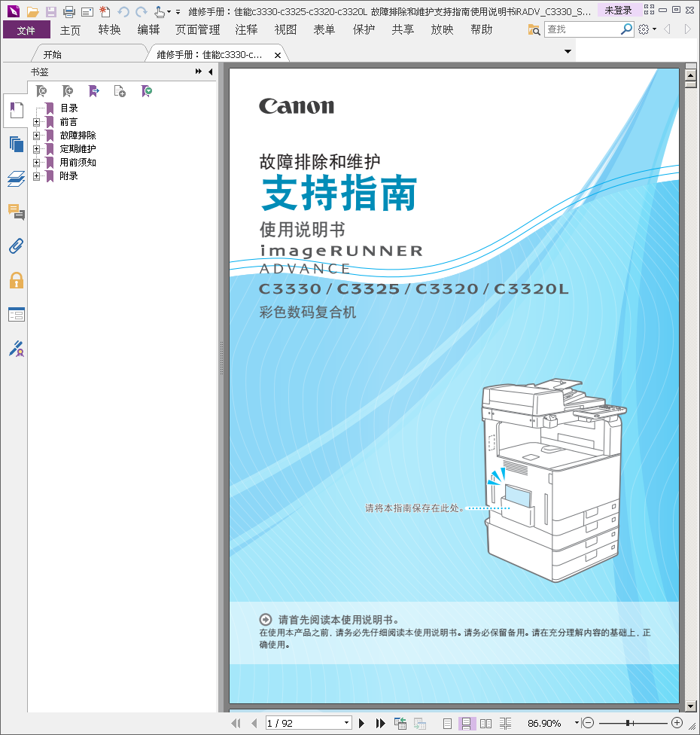Viewport: 700px width, 735px height.
Task: Open search settings gear icon
Action: (644, 29)
